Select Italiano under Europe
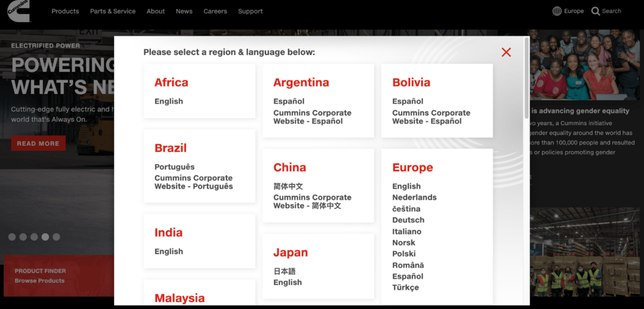644x309 pixels. pos(406,231)
